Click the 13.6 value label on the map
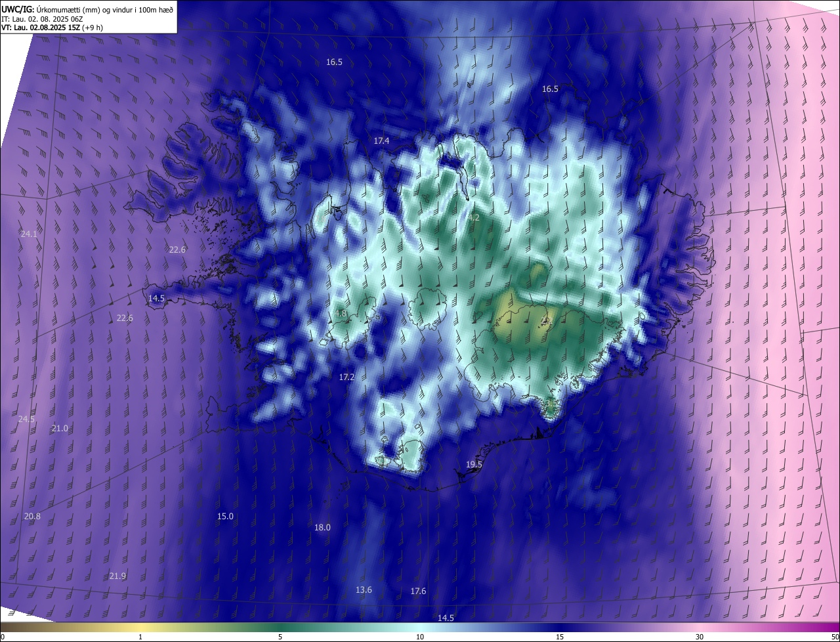 click(364, 590)
